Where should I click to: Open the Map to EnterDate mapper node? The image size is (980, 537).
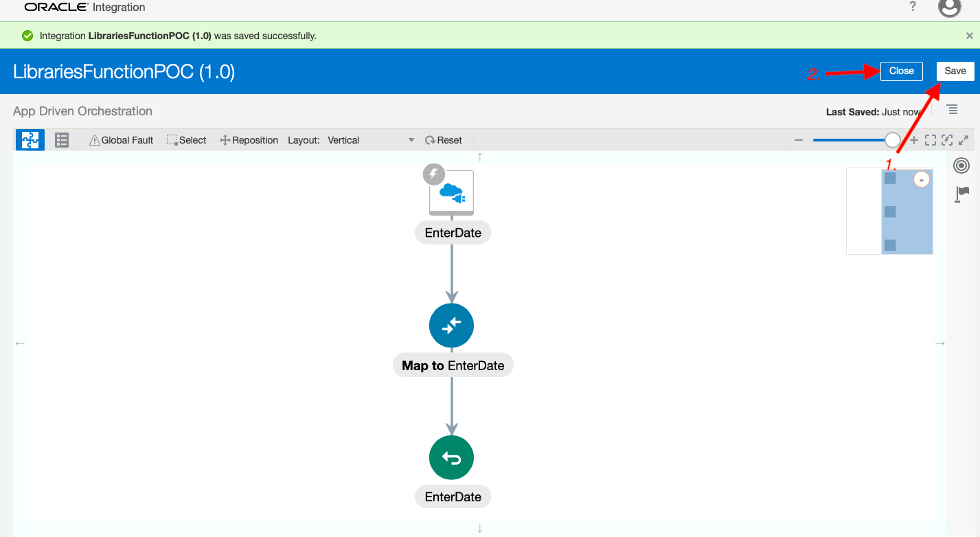pos(451,325)
